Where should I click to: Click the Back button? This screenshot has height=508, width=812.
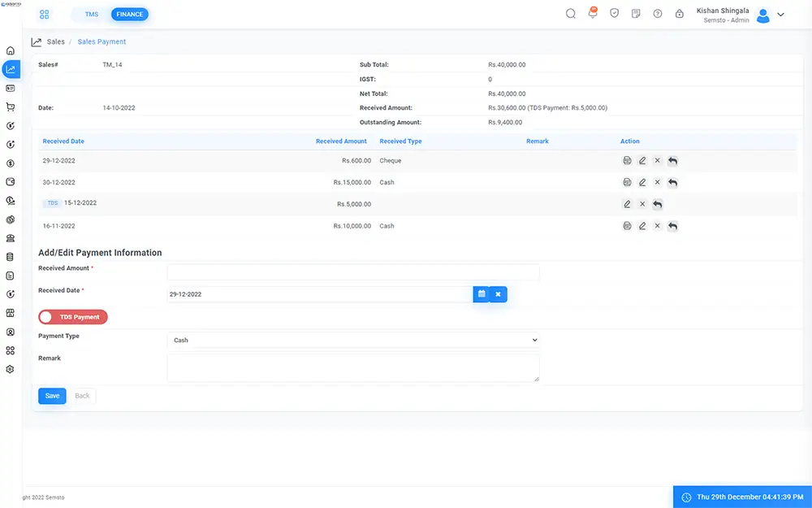tap(82, 396)
